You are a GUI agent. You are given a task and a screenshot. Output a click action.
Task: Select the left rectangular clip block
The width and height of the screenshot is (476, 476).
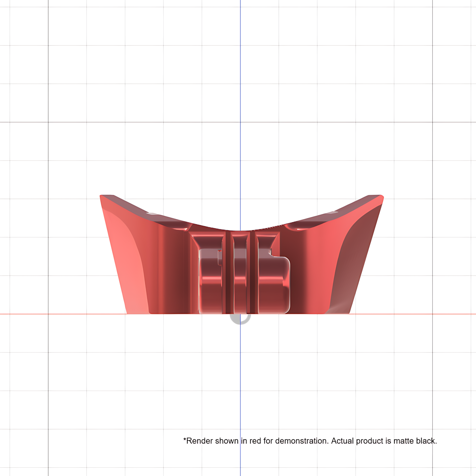pyautogui.click(x=210, y=282)
